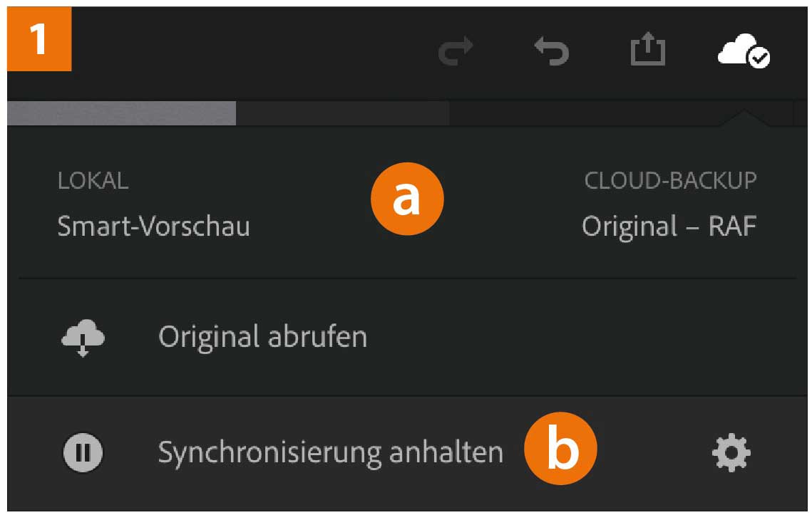Click the 'CLOUD-BACKUP' heading label
Screen dimensions: 812x515
(x=670, y=181)
